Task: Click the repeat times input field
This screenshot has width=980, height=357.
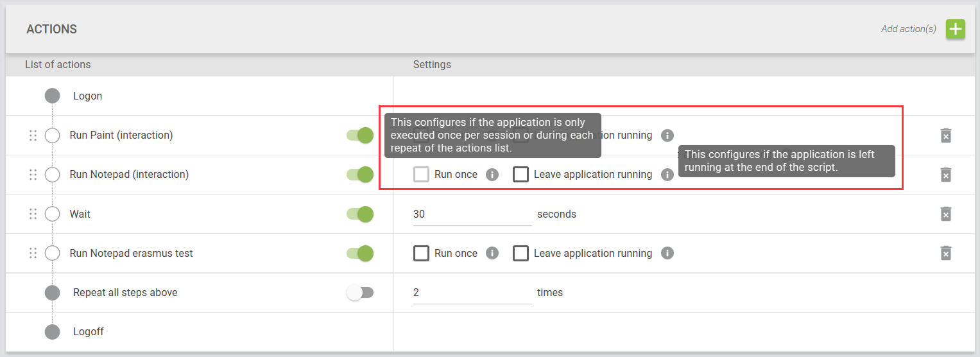Action: tap(472, 293)
